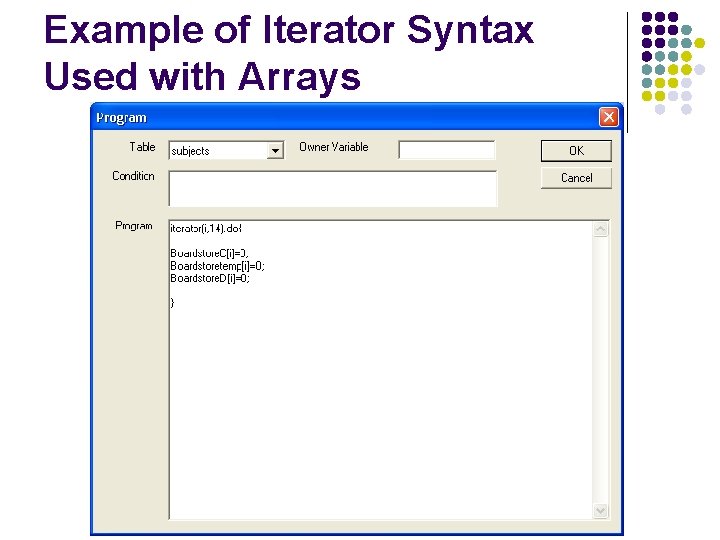Click the scrollbar down arrow in Program area
720x540 pixels.
tap(601, 511)
